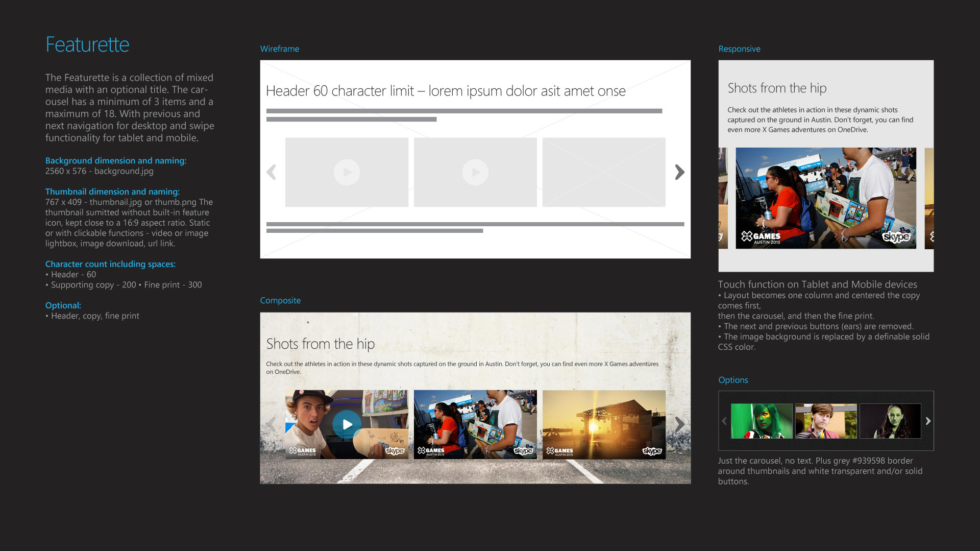Go back using Composite previous arrow
The height and width of the screenshot is (551, 980).
tap(271, 424)
